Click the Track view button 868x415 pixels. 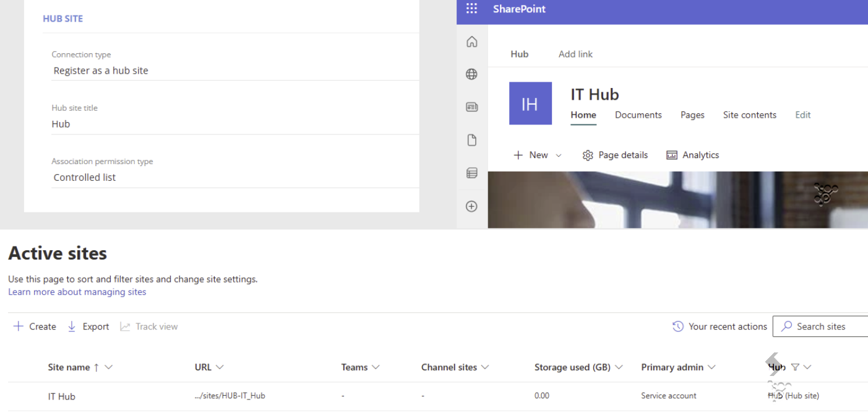(148, 326)
